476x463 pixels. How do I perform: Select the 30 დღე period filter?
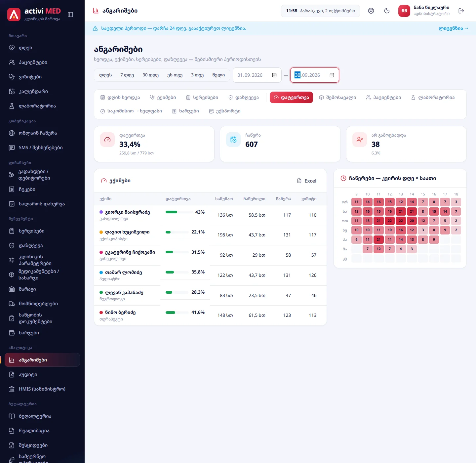(151, 75)
